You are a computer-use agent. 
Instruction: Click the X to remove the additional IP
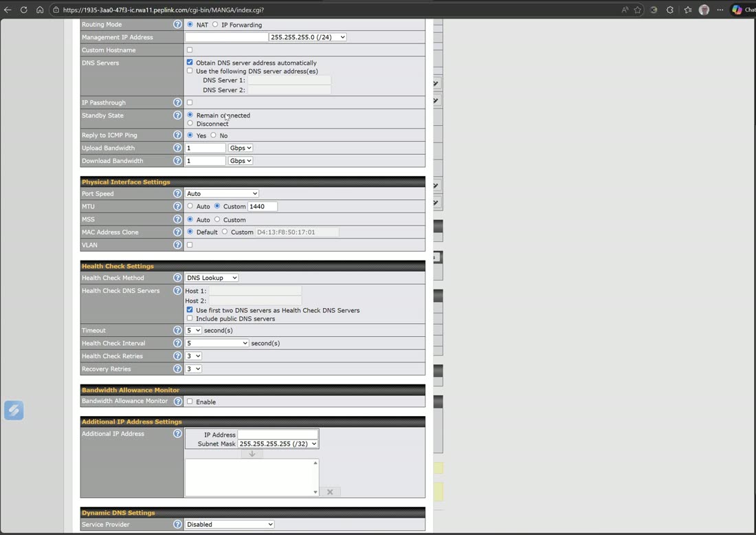coord(330,492)
